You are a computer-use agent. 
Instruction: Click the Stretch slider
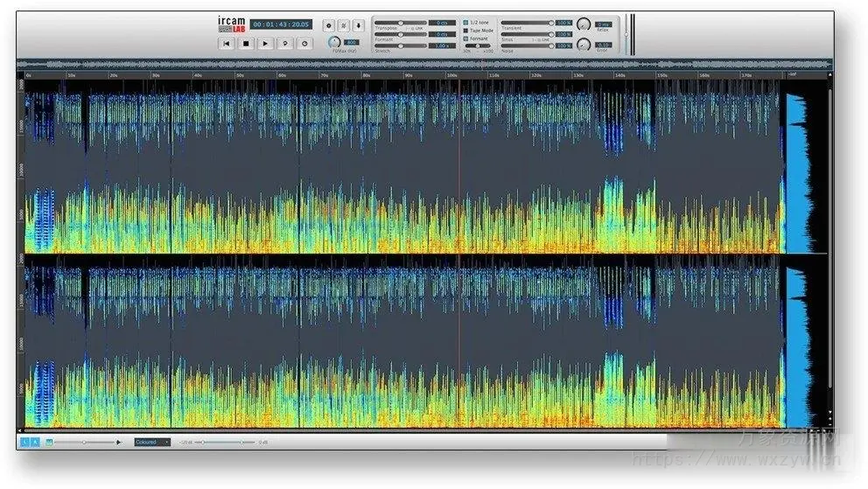tap(401, 45)
